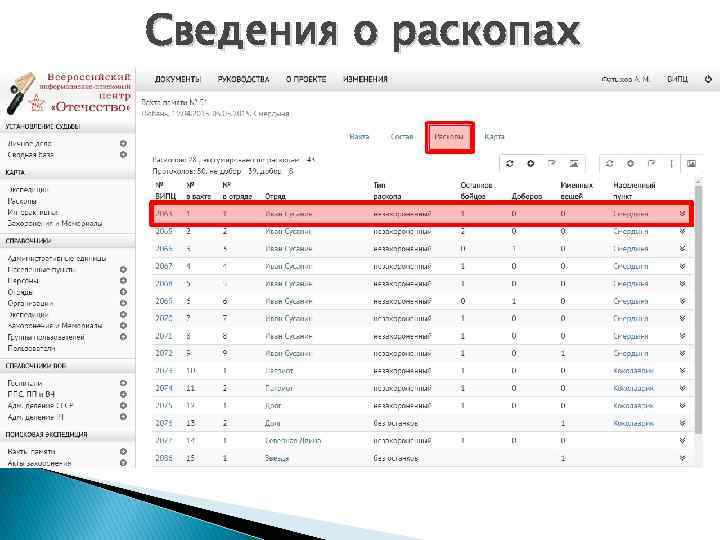
Task: Click the rightmost picture icon above the table
Action: tap(691, 163)
